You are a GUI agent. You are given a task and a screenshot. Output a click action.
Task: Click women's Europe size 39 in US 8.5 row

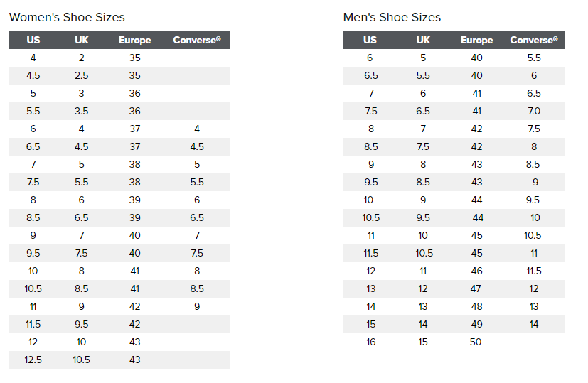point(134,217)
